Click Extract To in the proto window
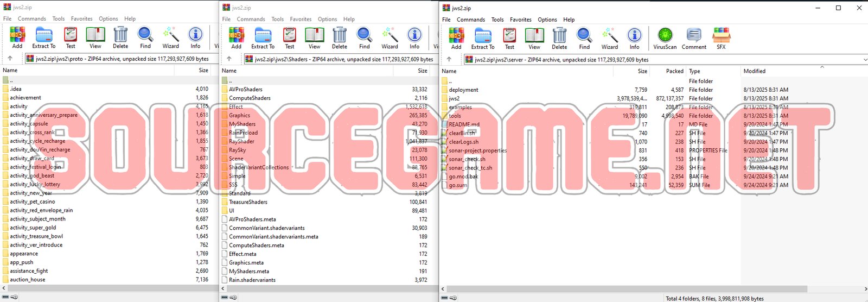The height and width of the screenshot is (302, 868). (x=44, y=37)
